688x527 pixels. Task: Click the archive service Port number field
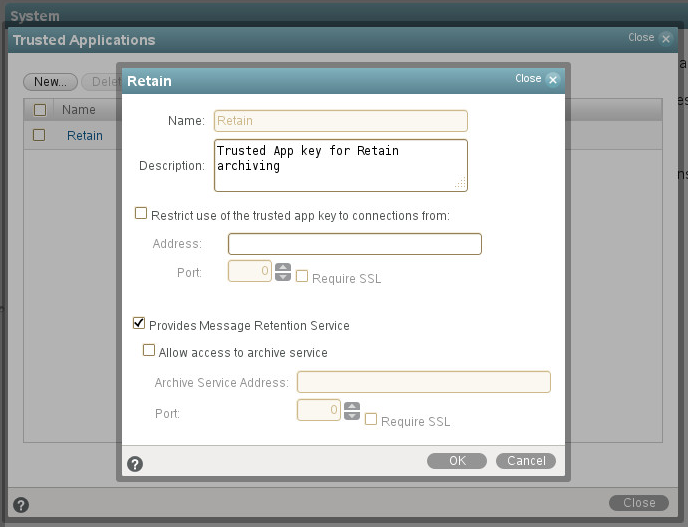pyautogui.click(x=319, y=410)
